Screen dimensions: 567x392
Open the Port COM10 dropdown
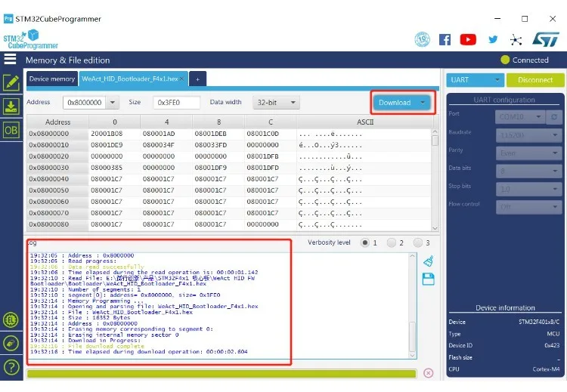[520, 117]
